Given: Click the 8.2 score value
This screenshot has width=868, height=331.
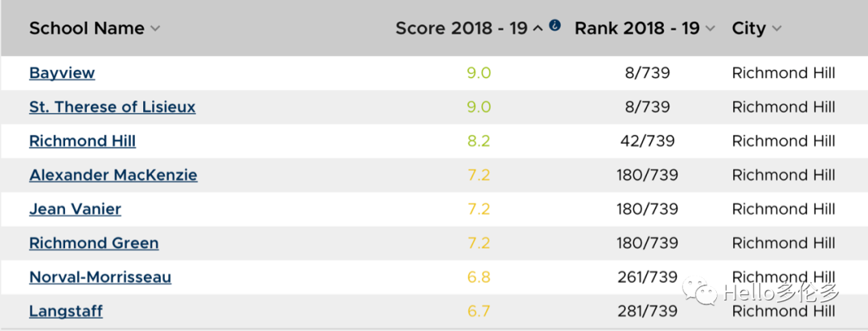Looking at the screenshot, I should pos(479,141).
